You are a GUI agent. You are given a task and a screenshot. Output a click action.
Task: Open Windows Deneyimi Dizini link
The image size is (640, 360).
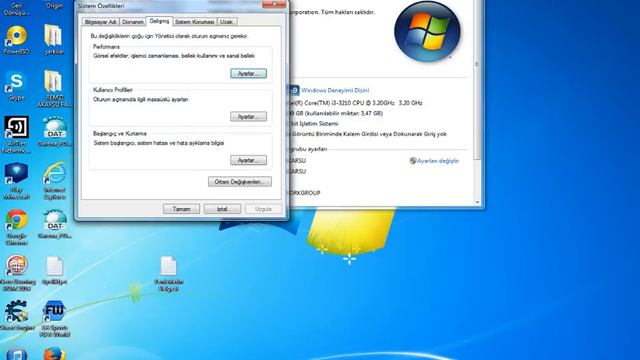pos(335,90)
